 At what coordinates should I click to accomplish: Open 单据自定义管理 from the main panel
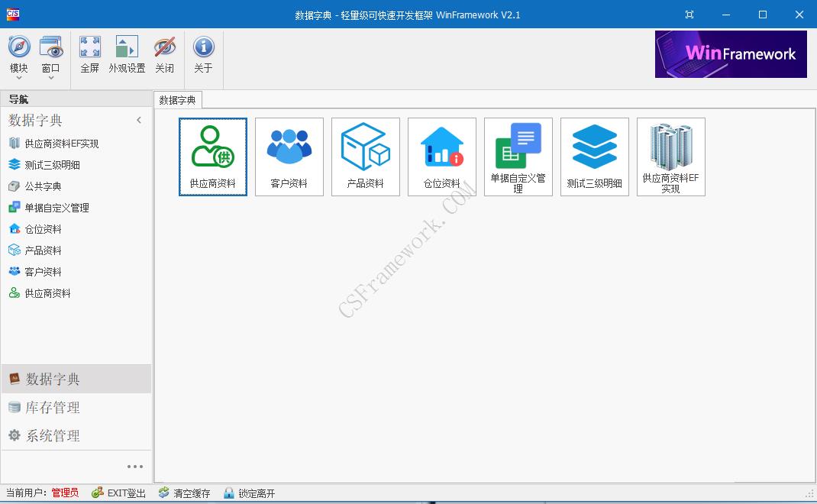click(518, 157)
